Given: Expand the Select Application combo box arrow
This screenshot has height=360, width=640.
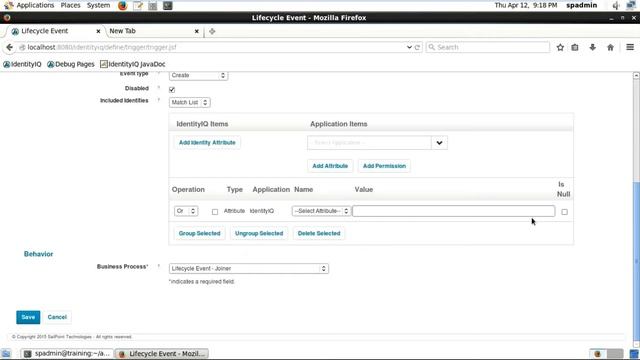Looking at the screenshot, I should [x=439, y=143].
